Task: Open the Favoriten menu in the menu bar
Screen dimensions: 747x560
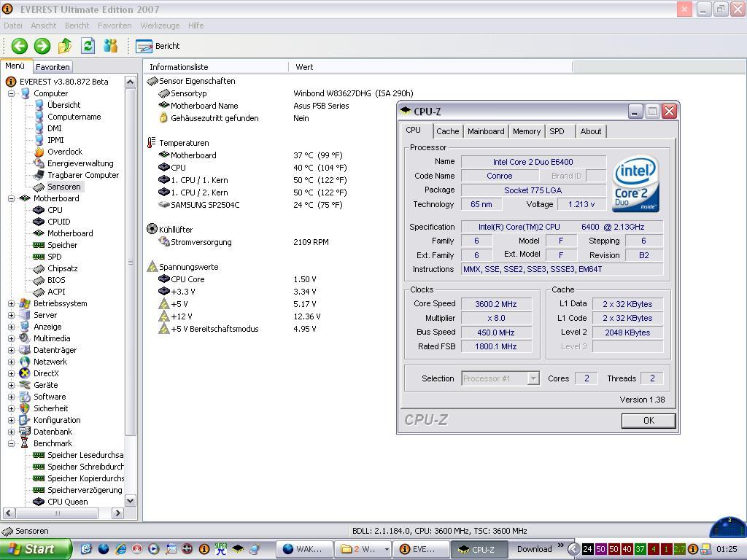Action: 115,26
